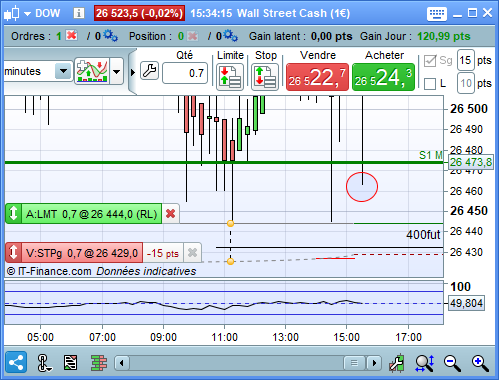Open trading settings wrench icon
499x380 pixels.
click(x=149, y=71)
